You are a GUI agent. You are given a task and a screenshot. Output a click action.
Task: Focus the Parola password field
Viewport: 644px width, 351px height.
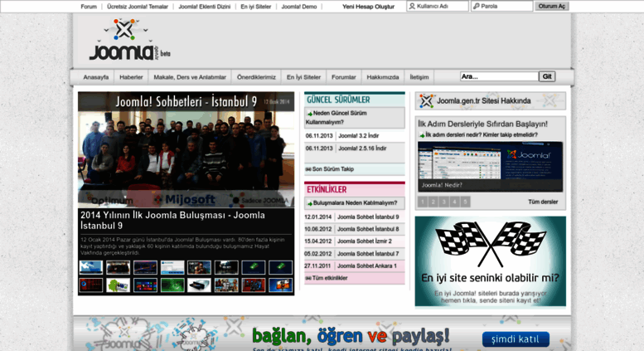coord(502,6)
